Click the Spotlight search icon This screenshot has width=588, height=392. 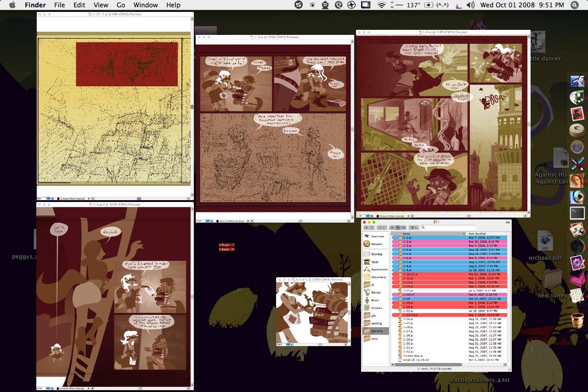tap(575, 5)
